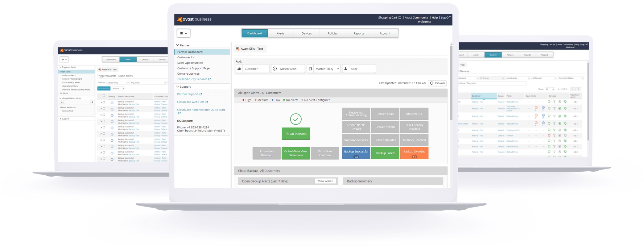Viewport: 644px width, 247px height.
Task: Click the exclamation icon on the Master Alert button
Action: click(275, 69)
